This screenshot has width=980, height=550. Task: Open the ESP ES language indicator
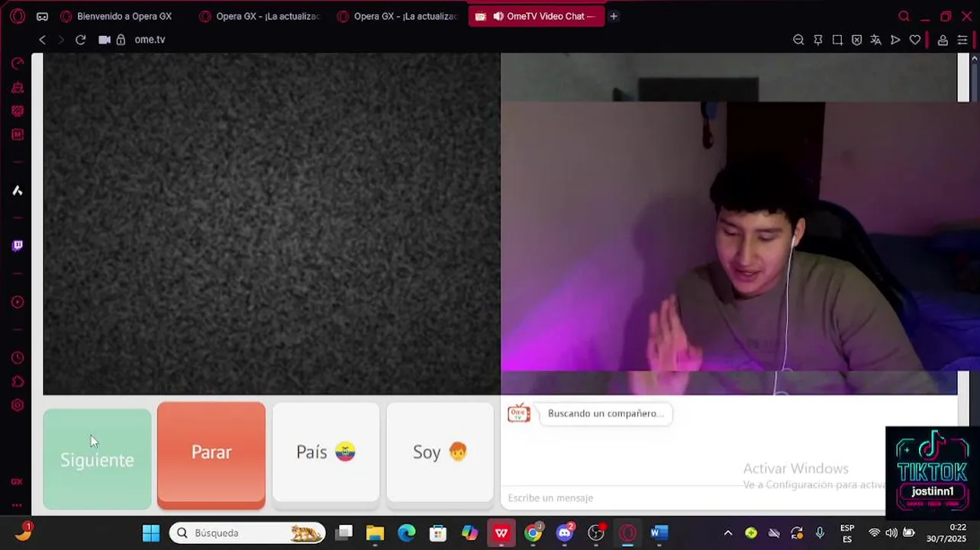click(847, 533)
